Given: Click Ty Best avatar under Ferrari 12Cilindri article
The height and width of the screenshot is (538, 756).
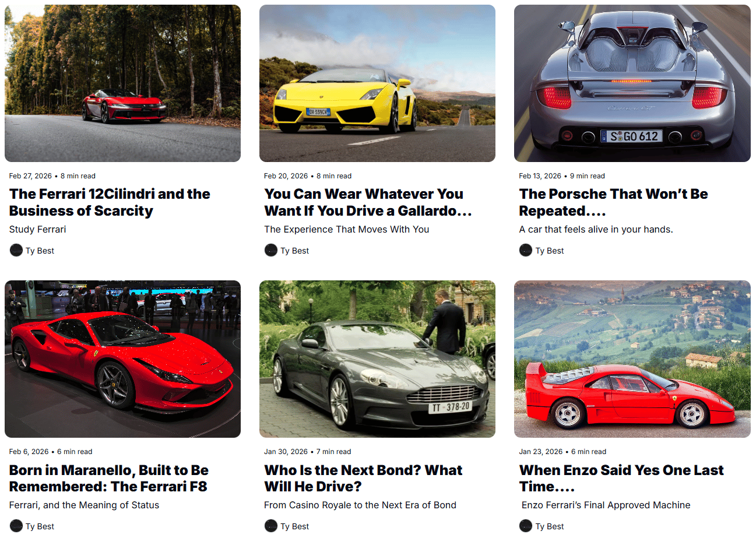Looking at the screenshot, I should pyautogui.click(x=16, y=251).
